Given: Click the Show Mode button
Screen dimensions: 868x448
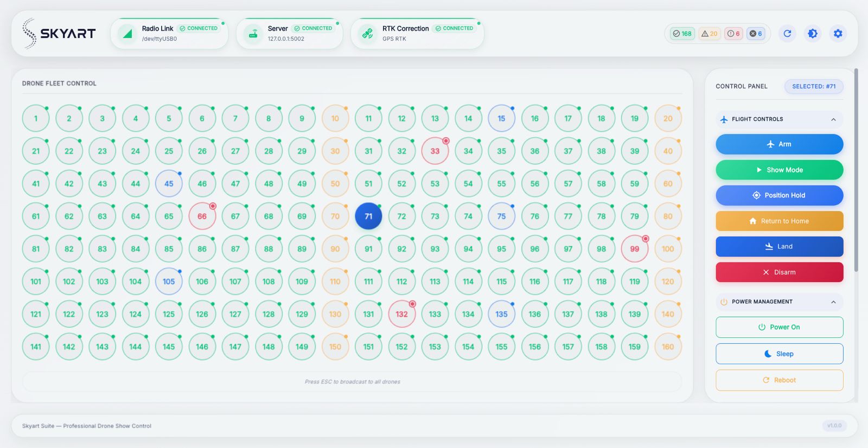Looking at the screenshot, I should (780, 170).
